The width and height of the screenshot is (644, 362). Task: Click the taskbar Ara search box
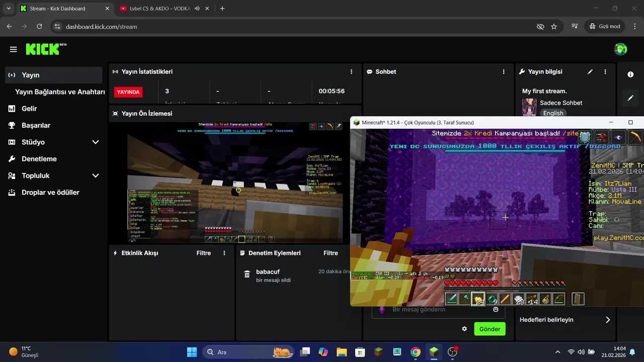click(x=248, y=352)
